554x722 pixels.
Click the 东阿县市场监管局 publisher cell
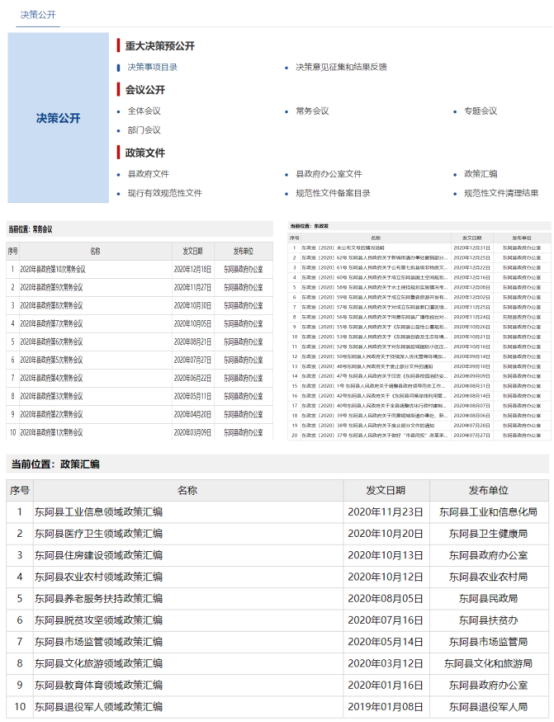tap(488, 642)
